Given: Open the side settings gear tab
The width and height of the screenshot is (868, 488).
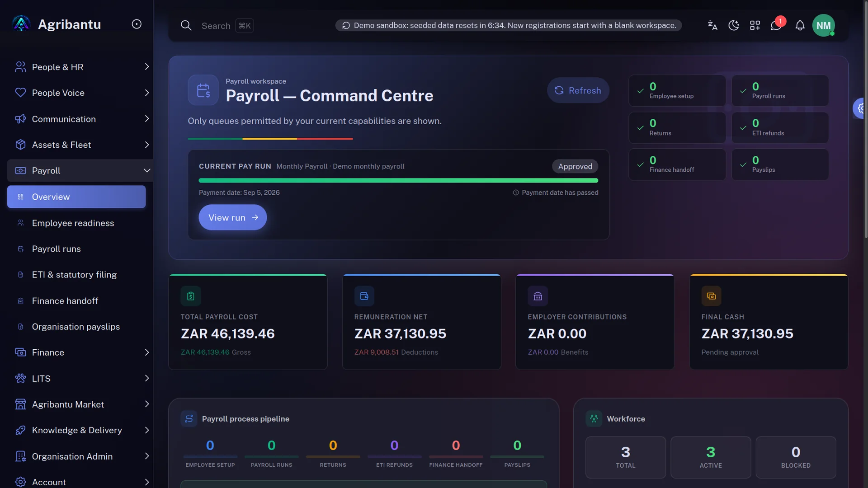Looking at the screenshot, I should [x=860, y=108].
